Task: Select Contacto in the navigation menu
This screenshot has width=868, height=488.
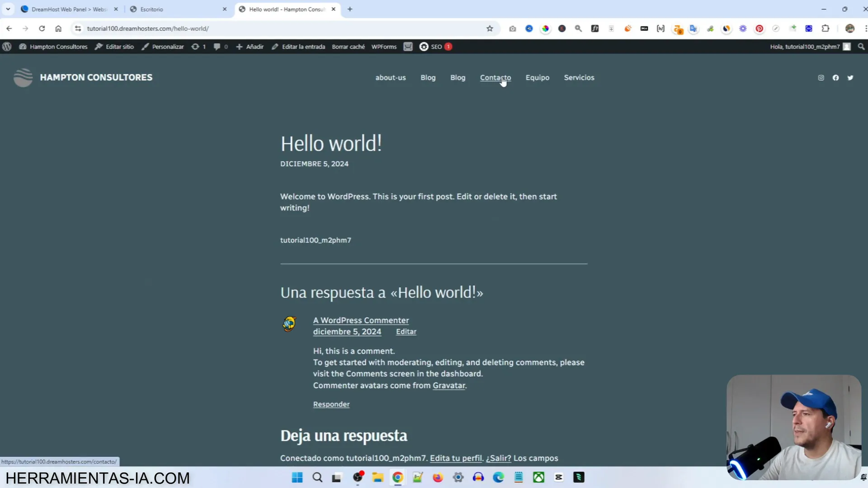Action: 495,78
